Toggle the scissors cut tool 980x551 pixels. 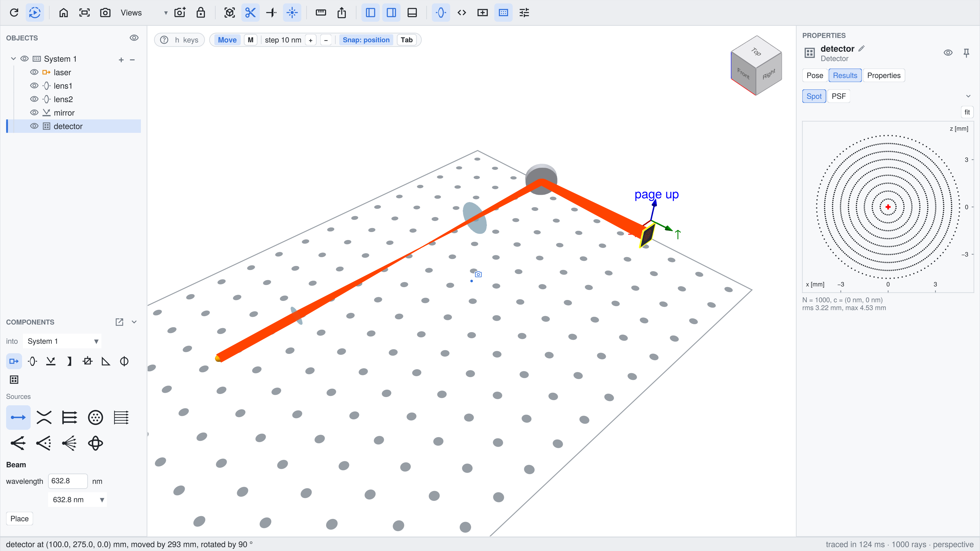coord(250,13)
